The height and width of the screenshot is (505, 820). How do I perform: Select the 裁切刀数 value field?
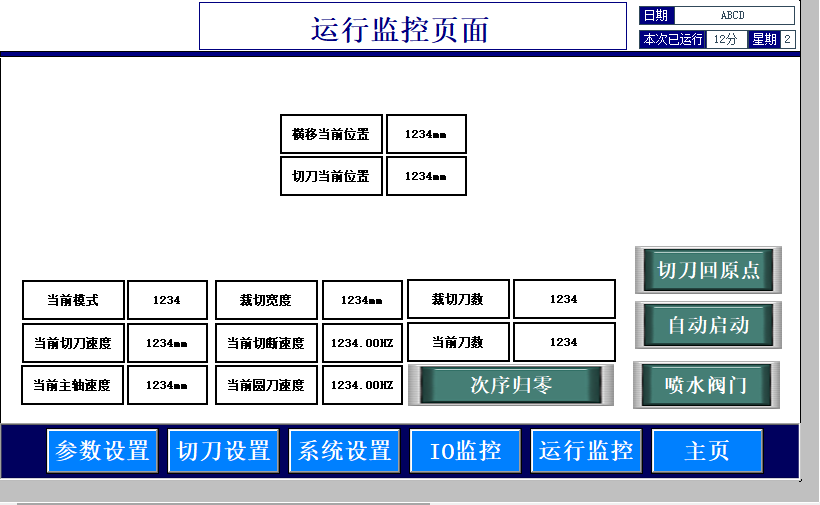[563, 299]
